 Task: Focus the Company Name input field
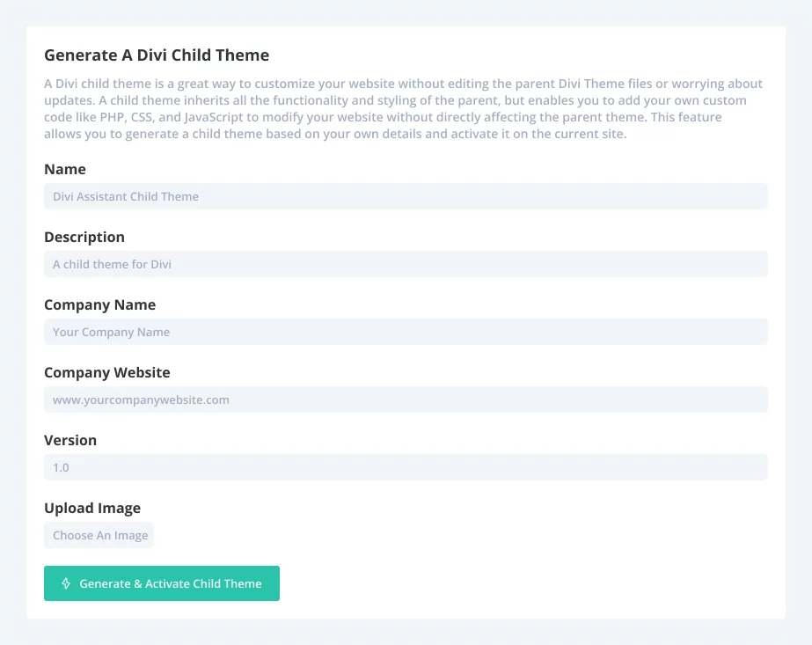pos(406,332)
